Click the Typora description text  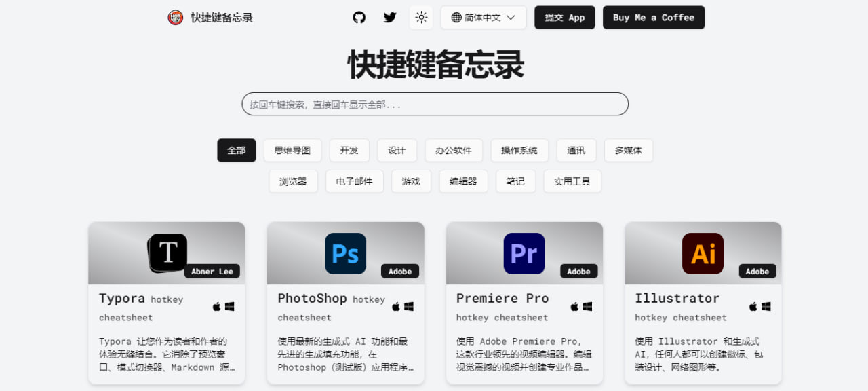pos(167,354)
